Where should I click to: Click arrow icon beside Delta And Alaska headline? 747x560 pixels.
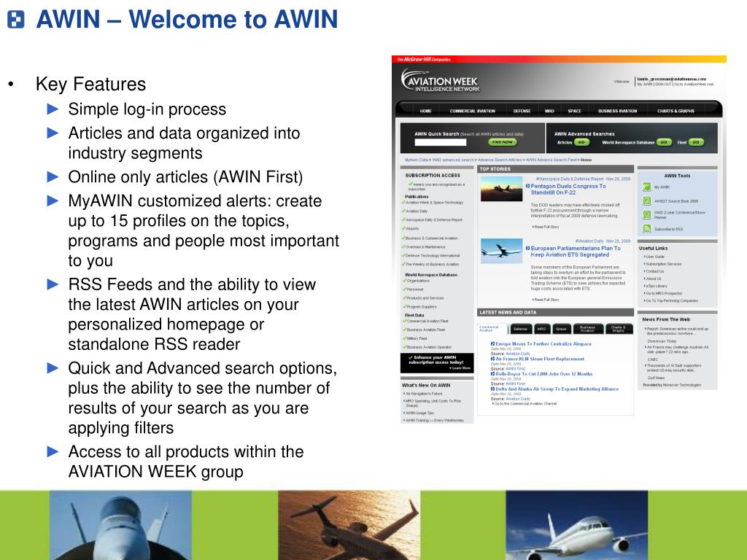pyautogui.click(x=493, y=389)
